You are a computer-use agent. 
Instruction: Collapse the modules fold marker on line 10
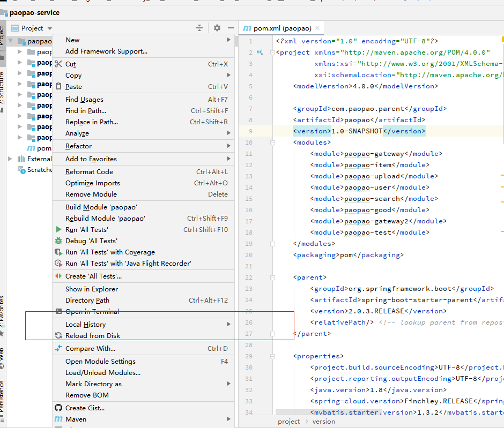coord(272,142)
